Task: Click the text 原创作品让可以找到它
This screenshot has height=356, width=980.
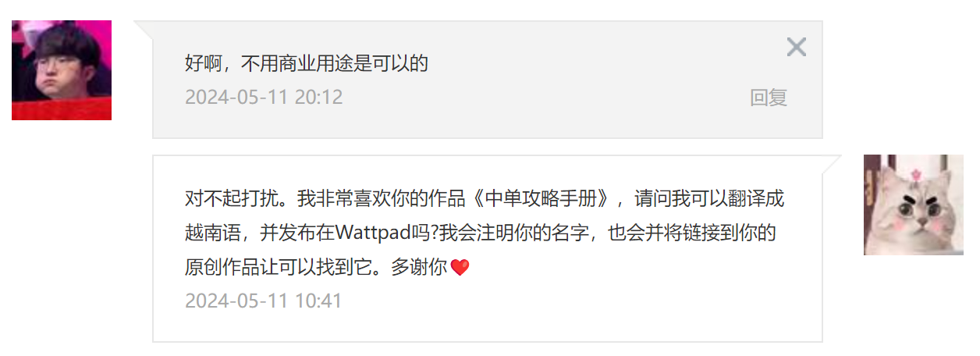Action: 278,268
